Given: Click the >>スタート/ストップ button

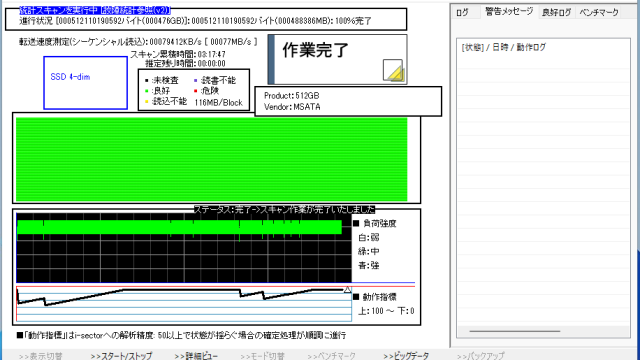Looking at the screenshot, I should pos(121,356).
